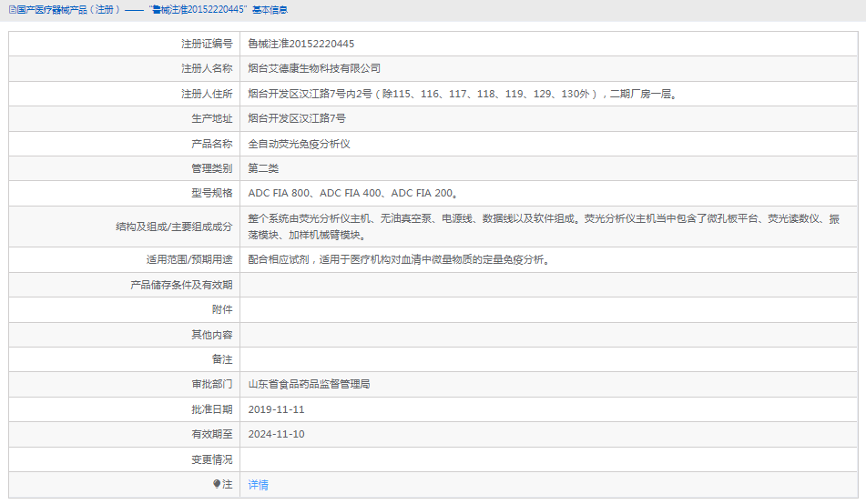Click the label 型号规格

[x=212, y=193]
